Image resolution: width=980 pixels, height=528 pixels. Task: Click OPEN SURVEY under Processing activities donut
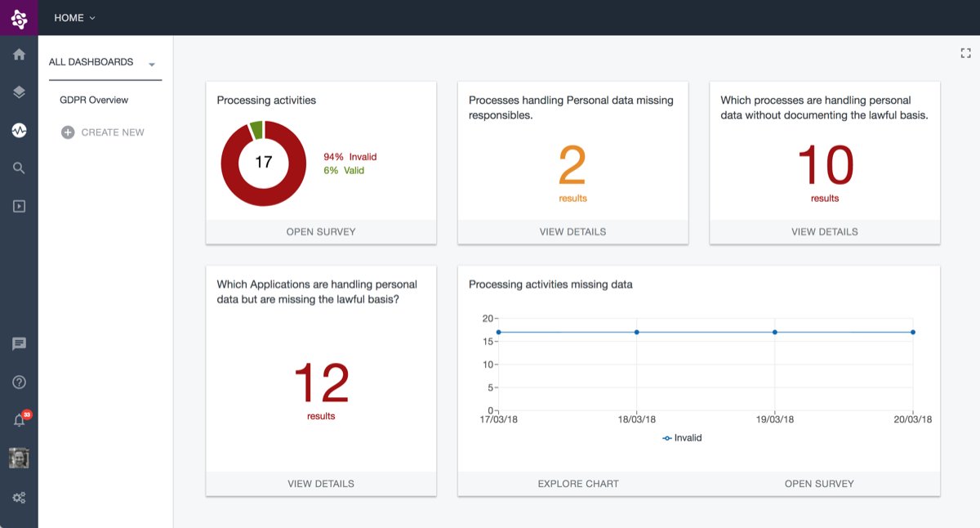[x=321, y=231]
